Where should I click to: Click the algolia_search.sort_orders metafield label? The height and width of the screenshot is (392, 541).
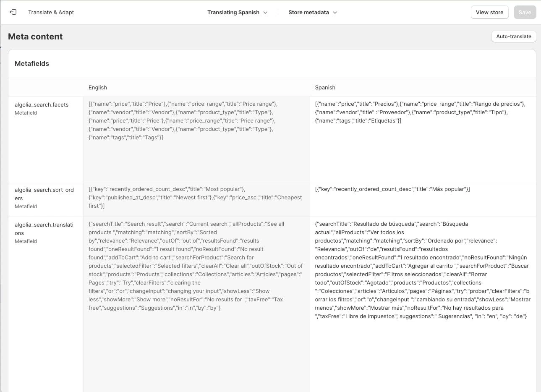point(44,194)
